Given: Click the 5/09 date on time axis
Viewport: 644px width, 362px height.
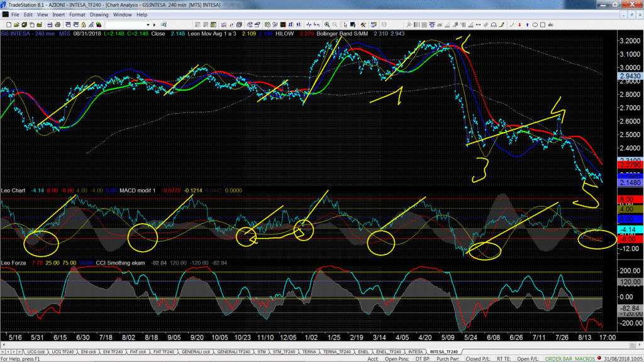Looking at the screenshot, I should click(448, 337).
